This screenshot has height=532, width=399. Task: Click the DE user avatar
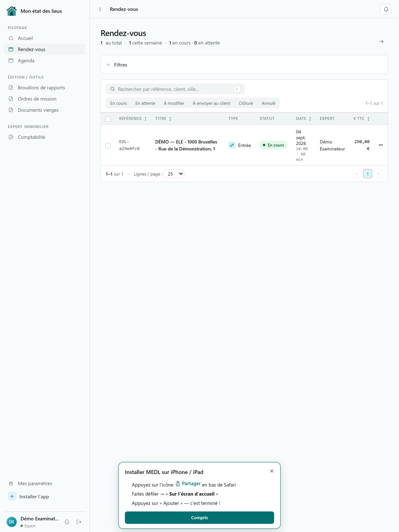click(x=12, y=522)
